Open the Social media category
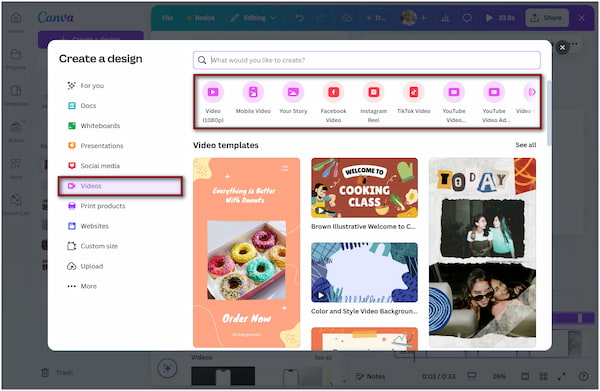The height and width of the screenshot is (391, 600). pyautogui.click(x=120, y=166)
